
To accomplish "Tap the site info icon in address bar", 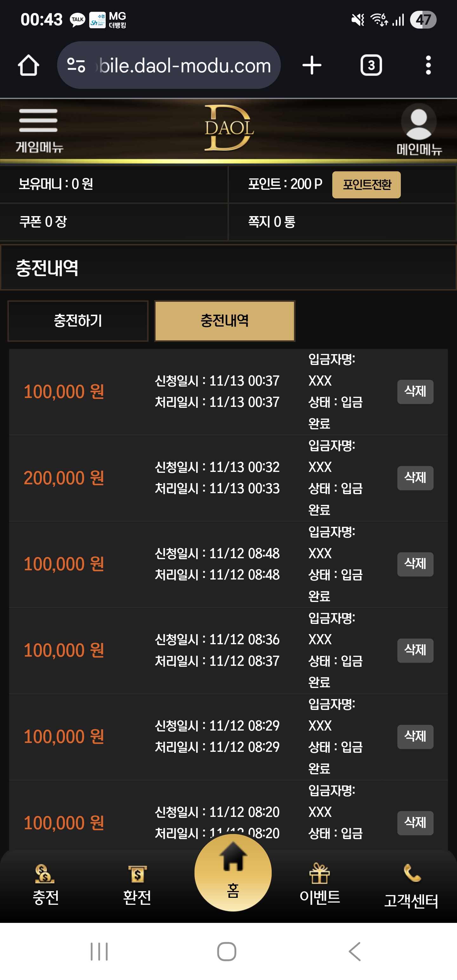I will [x=76, y=65].
